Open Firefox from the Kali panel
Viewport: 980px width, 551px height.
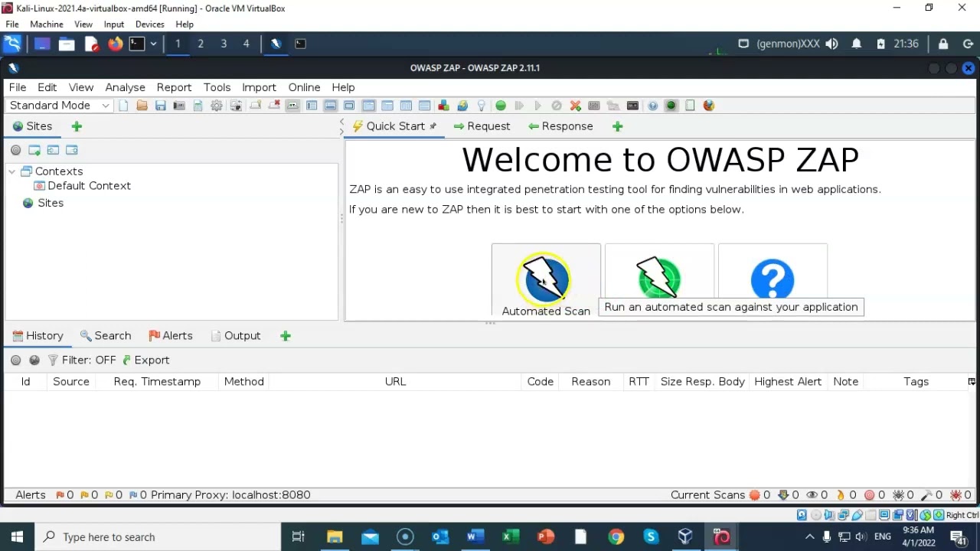115,44
